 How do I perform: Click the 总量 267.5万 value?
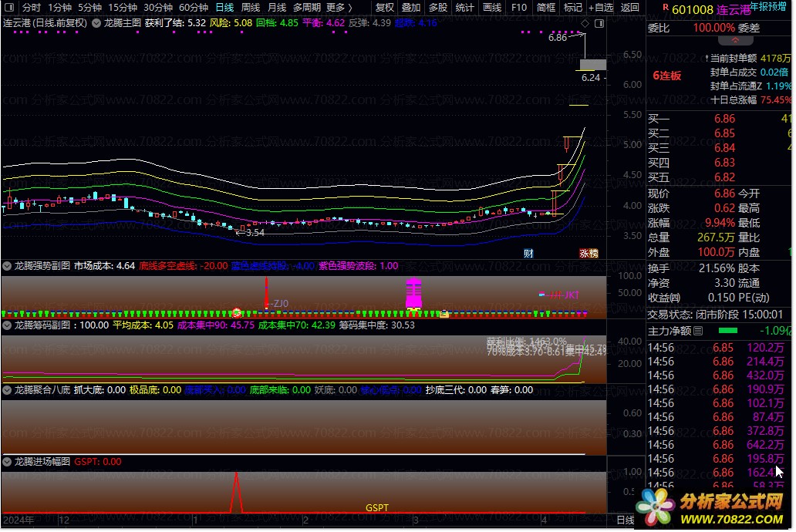[716, 237]
